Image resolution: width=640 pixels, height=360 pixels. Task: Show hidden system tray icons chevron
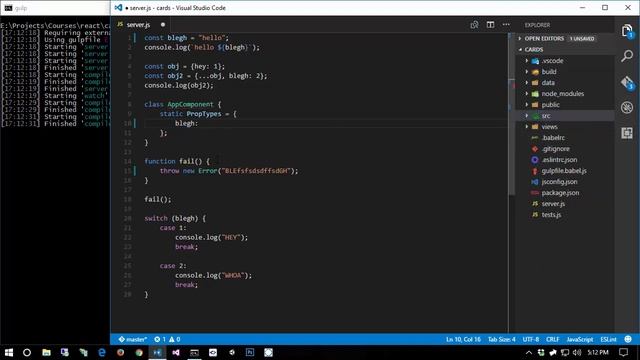[x=529, y=353]
